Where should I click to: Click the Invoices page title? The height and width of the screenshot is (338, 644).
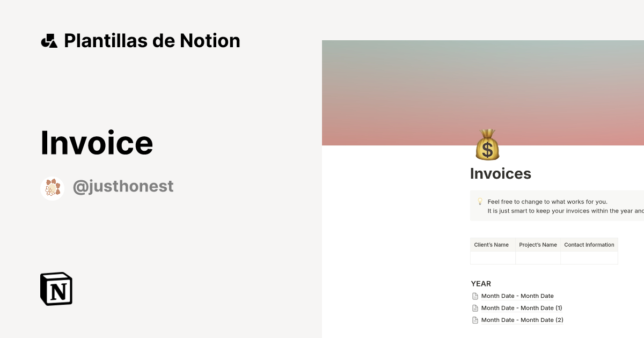point(500,173)
